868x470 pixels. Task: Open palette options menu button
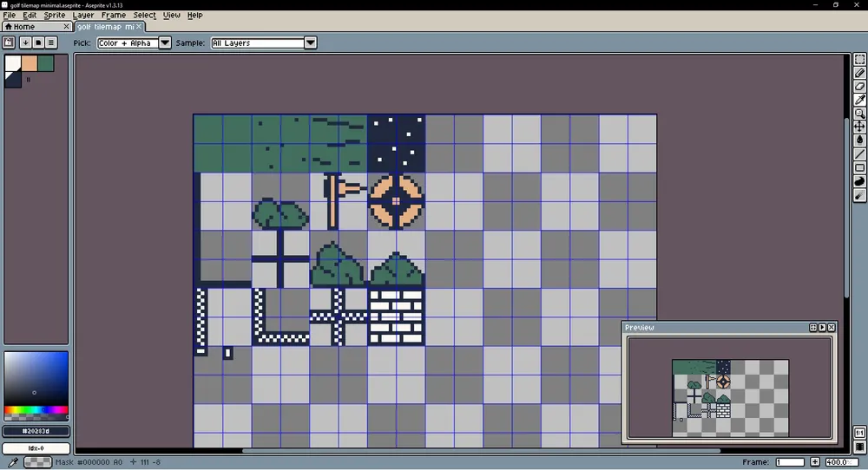pyautogui.click(x=51, y=42)
